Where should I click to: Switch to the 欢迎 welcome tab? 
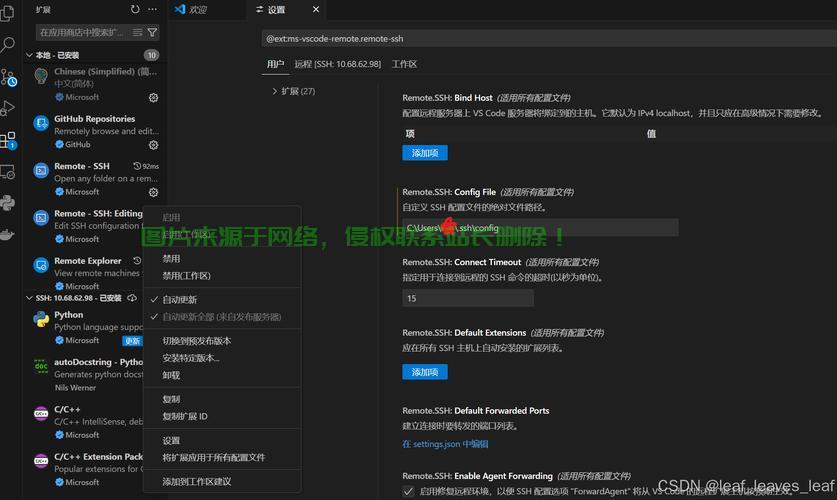[198, 10]
